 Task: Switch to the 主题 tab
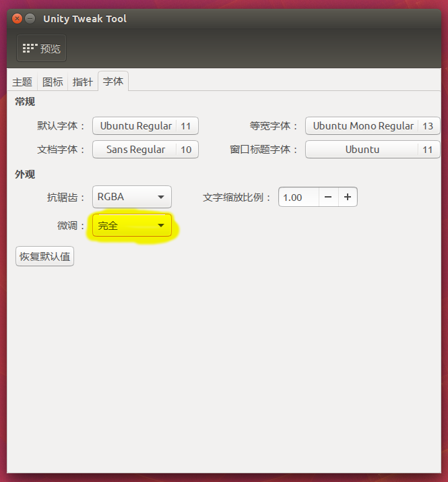[22, 82]
